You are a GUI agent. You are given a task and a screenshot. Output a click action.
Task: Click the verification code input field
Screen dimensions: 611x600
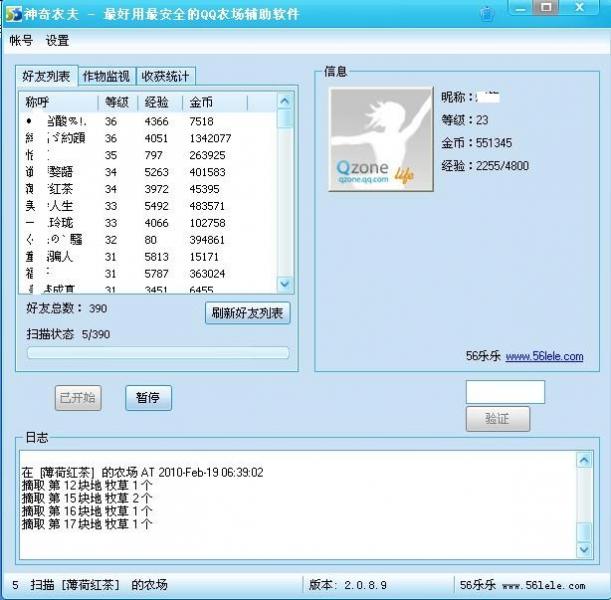point(505,392)
